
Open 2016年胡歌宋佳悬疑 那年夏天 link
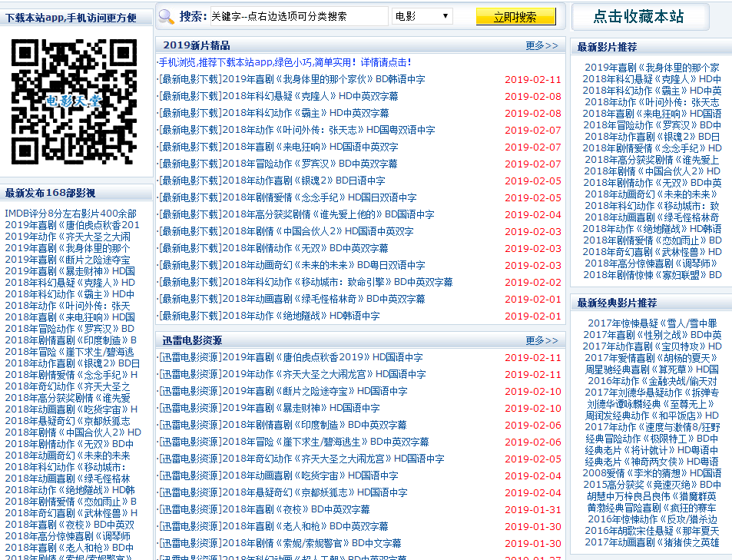pyautogui.click(x=652, y=531)
